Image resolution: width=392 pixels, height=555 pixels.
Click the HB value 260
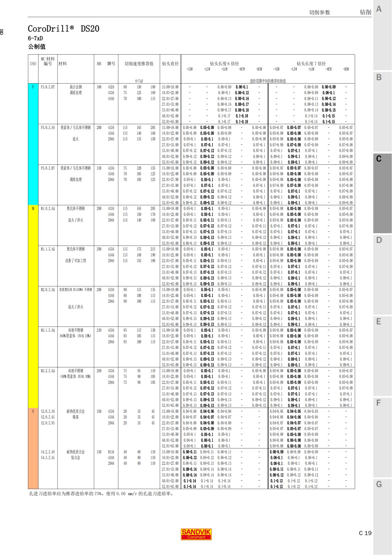point(99,371)
